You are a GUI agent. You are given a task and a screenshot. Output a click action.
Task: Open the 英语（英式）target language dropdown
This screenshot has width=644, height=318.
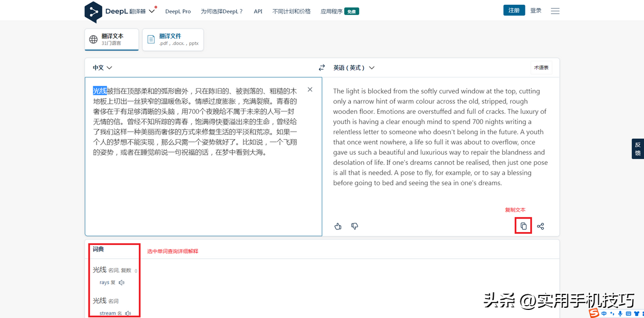click(x=352, y=68)
